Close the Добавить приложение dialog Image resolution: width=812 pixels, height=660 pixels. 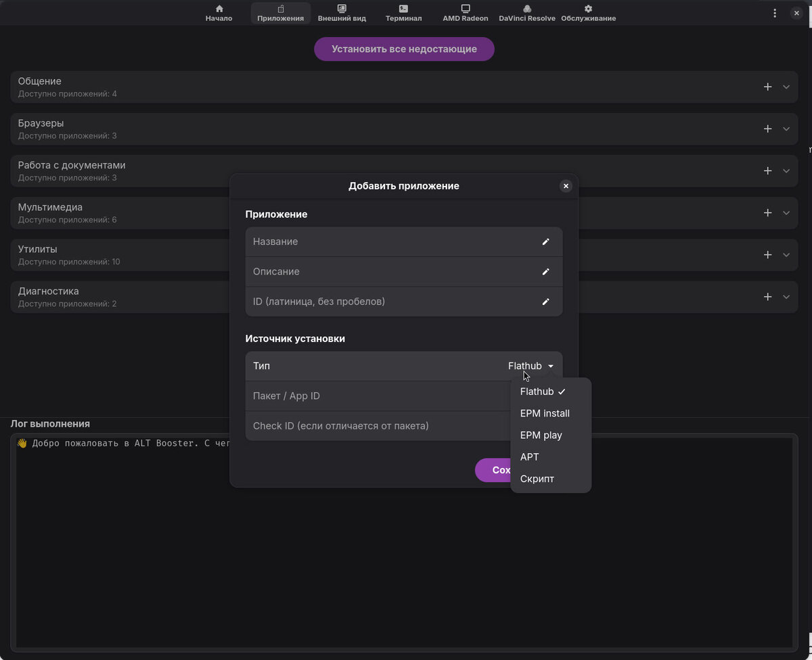[x=566, y=186]
